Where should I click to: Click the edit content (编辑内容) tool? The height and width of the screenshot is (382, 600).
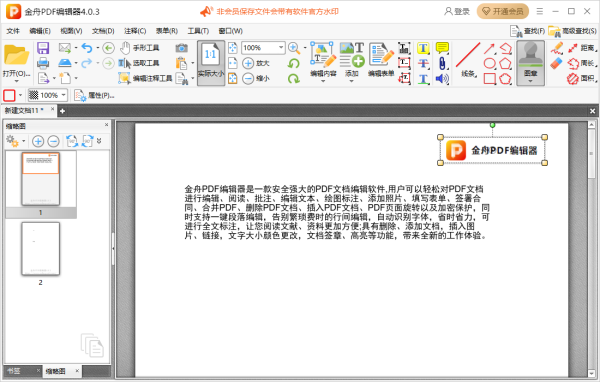(323, 59)
